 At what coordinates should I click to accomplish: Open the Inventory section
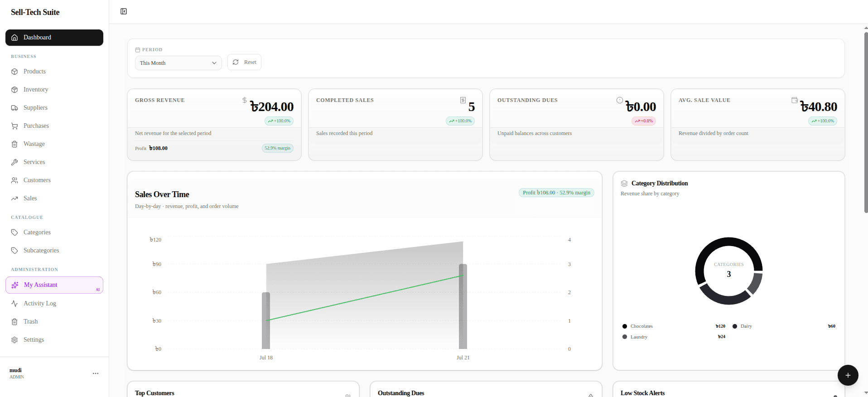pos(54,90)
